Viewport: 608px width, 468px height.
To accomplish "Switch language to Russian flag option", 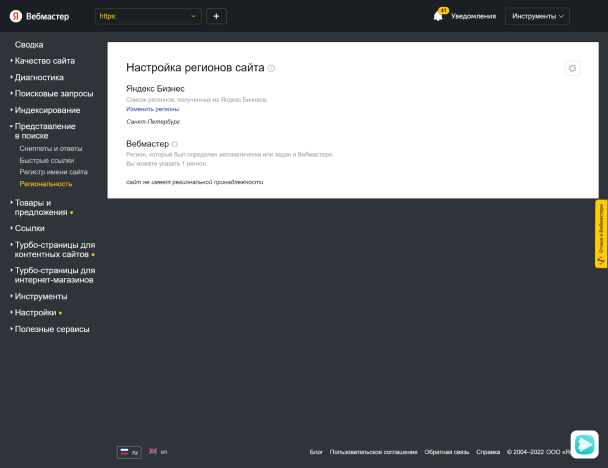I will tap(129, 452).
